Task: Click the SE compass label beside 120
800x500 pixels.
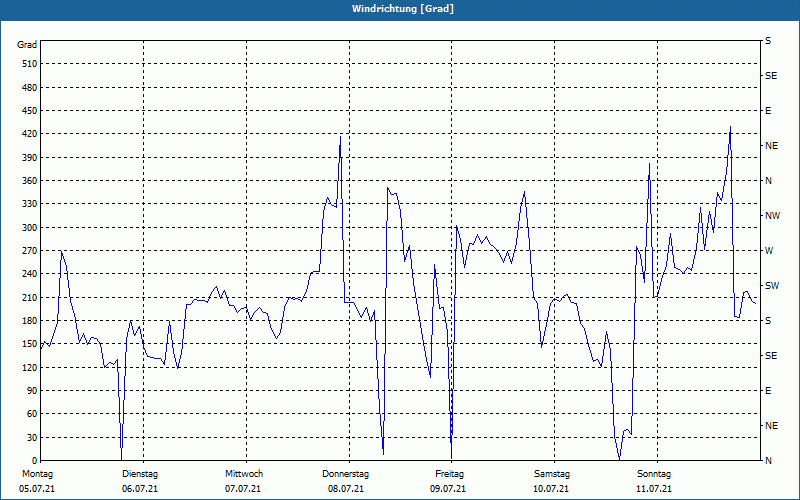Action: click(x=771, y=356)
